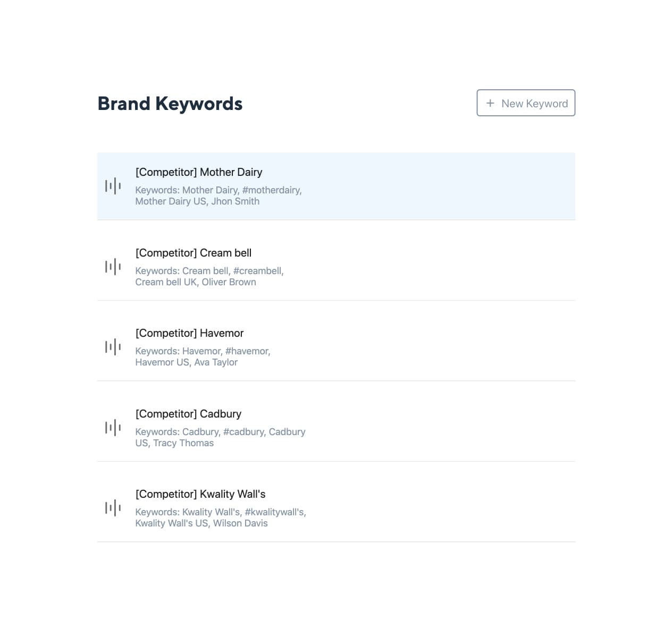The width and height of the screenshot is (672, 629).
Task: Select the Cream bell keywords description
Action: point(209,276)
